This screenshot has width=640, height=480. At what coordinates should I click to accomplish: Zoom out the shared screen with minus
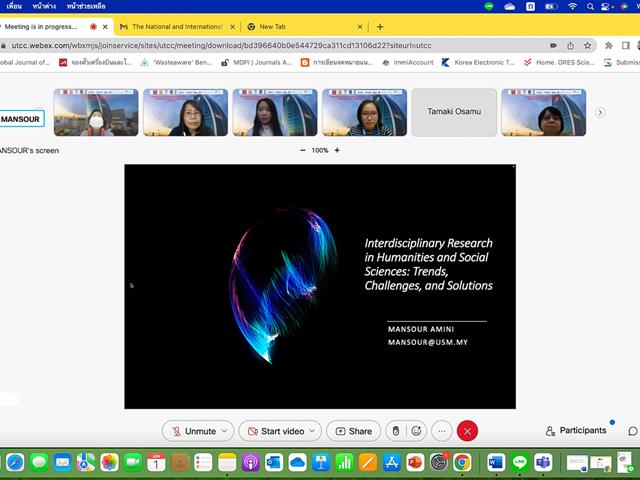303,150
